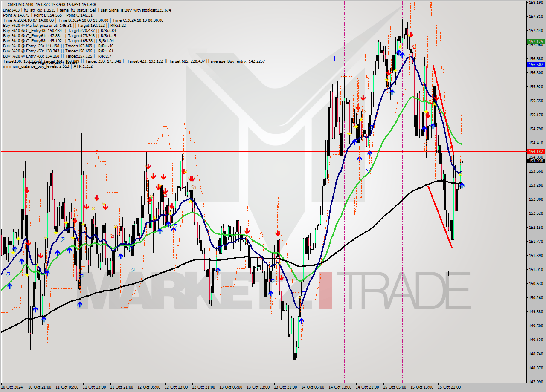Click the 155.550 price axis label
The height and width of the screenshot is (392, 546).
(536, 101)
